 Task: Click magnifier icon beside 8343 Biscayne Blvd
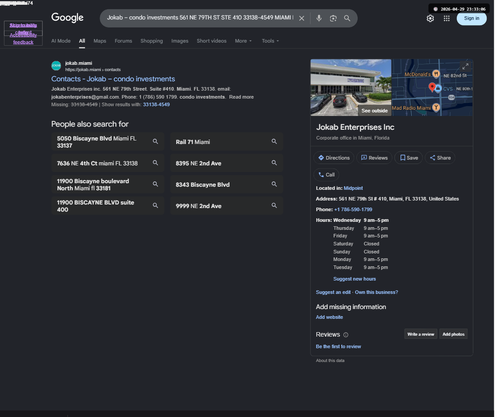[x=274, y=184]
